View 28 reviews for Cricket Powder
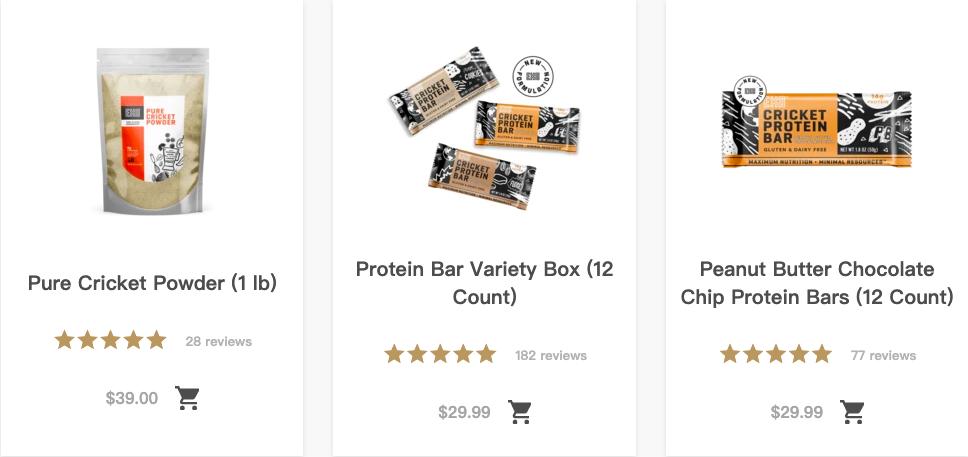 [x=218, y=342]
